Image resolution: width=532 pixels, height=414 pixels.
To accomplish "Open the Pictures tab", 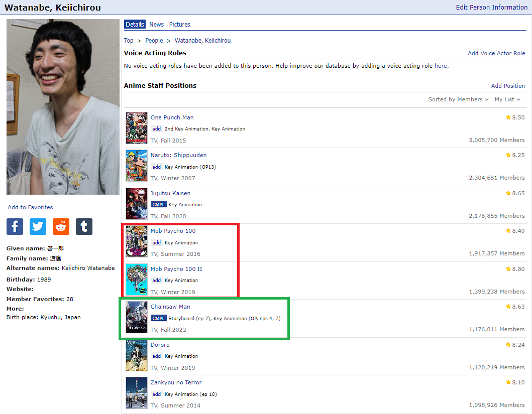I will 179,24.
